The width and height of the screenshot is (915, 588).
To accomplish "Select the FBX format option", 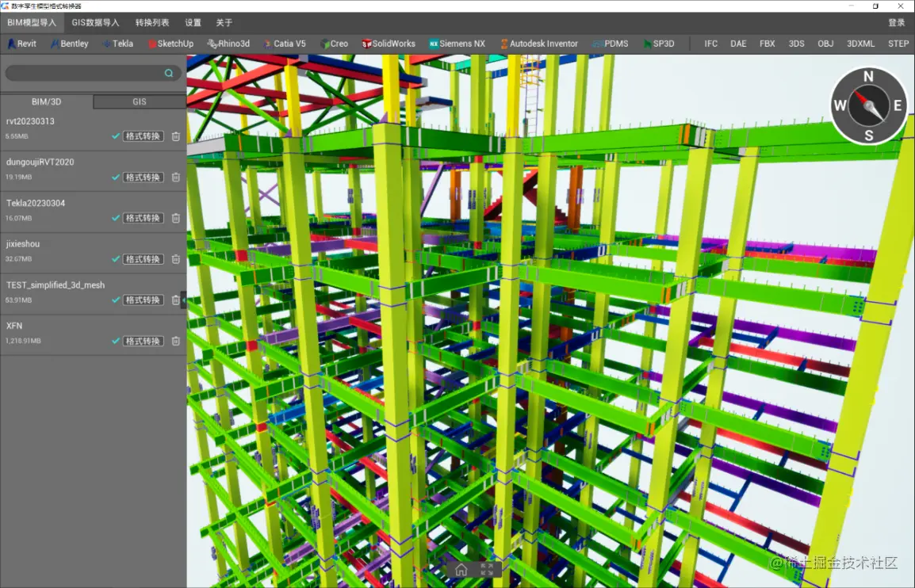I will (x=768, y=44).
